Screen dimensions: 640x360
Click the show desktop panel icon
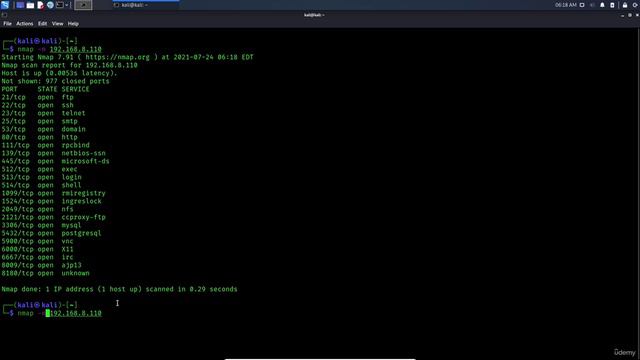pyautogui.click(x=20, y=5)
